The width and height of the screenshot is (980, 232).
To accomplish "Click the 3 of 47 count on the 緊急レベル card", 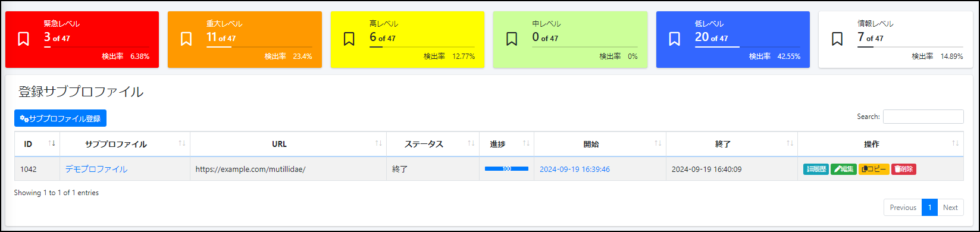I will [57, 37].
